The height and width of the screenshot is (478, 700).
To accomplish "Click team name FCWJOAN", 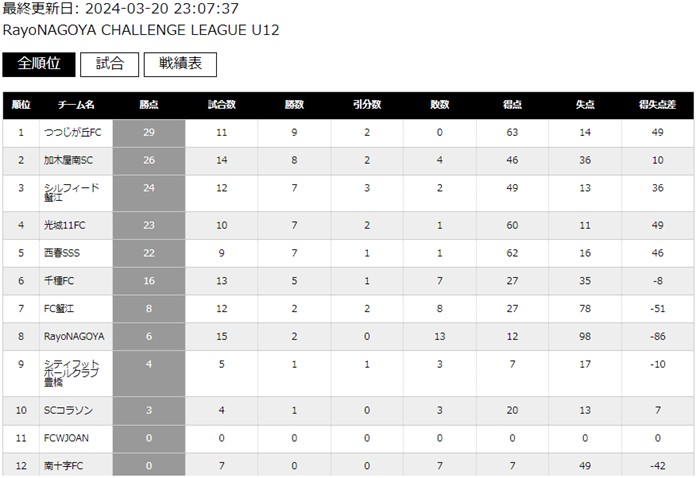I will [x=66, y=438].
